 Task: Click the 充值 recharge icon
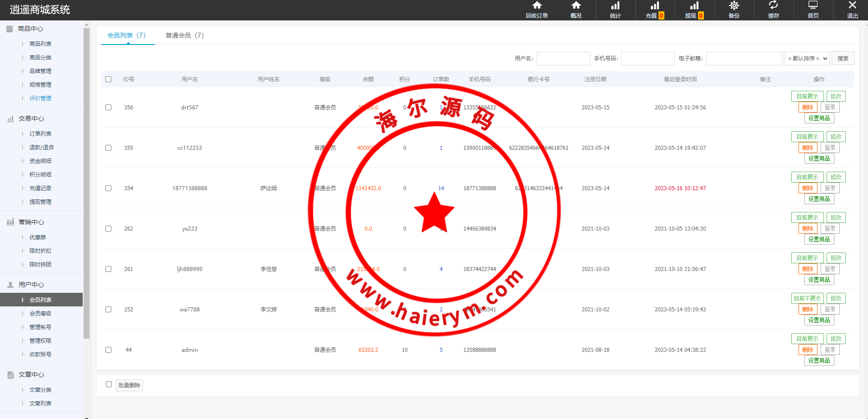click(654, 6)
